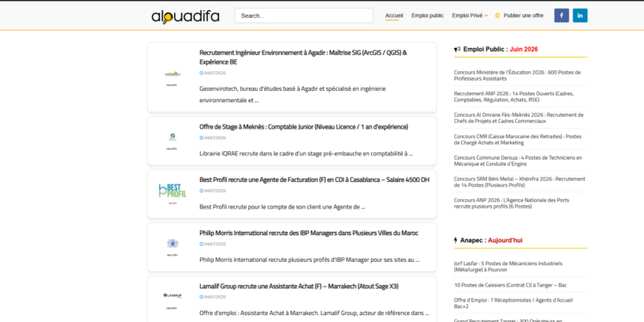Open 7 Réceptionnistes Agents d'Accueil offer link

513,303
